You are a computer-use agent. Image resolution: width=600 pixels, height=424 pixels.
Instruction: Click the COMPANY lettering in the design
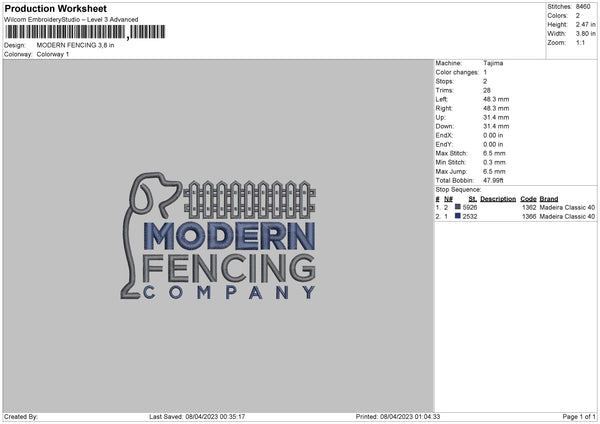pos(229,293)
